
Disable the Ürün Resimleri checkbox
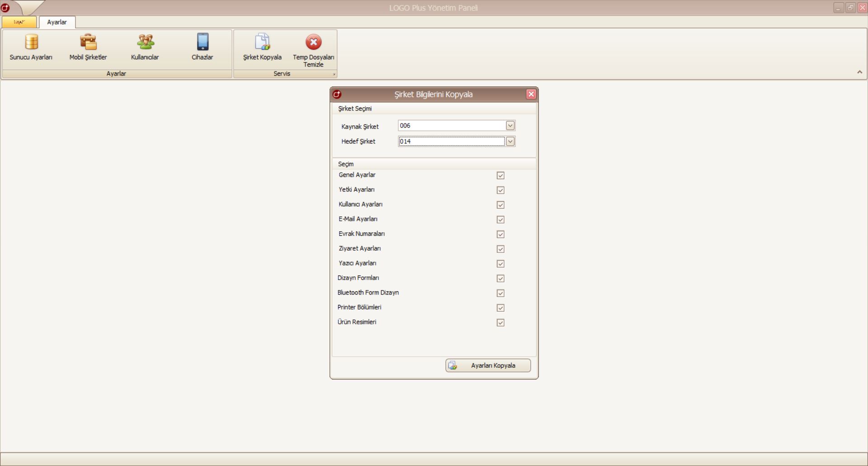point(500,323)
